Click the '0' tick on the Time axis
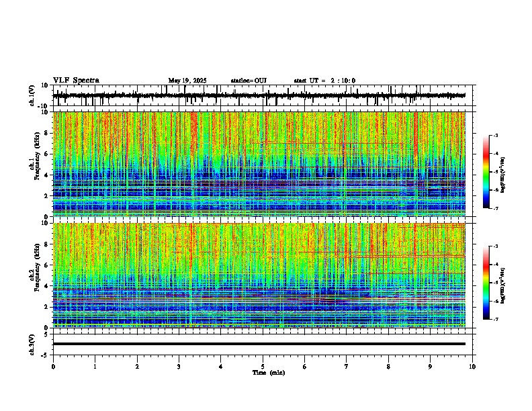532x411 pixels. (x=53, y=367)
